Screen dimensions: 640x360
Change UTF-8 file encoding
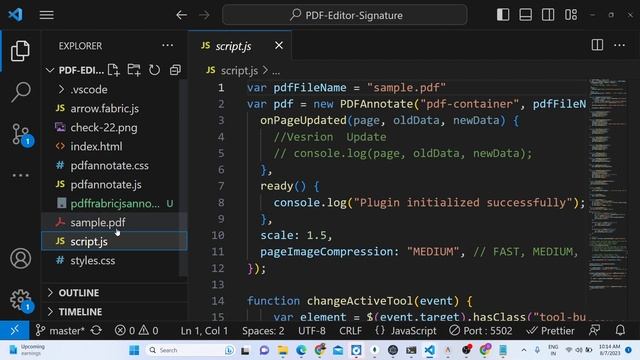tap(312, 330)
